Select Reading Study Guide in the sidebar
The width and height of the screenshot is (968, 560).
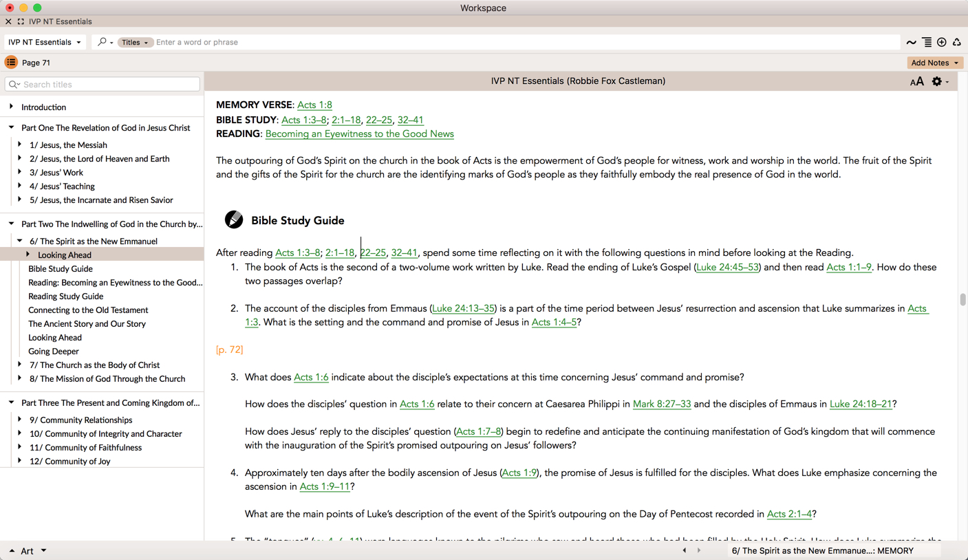(65, 296)
